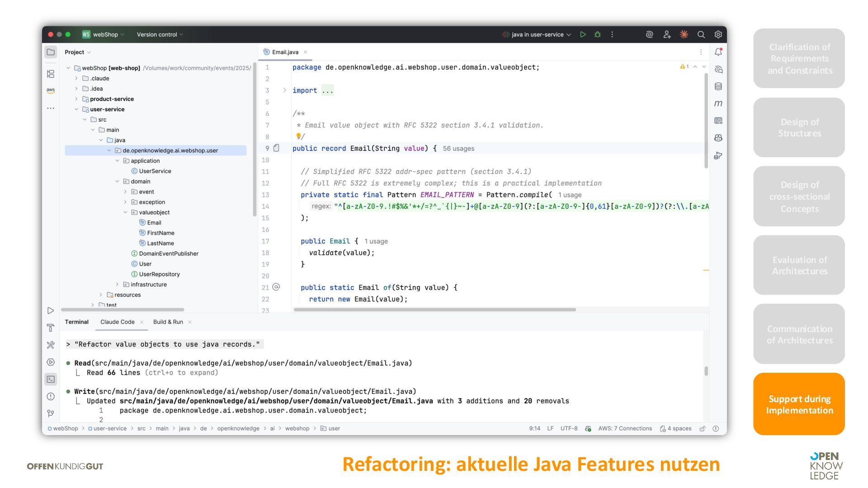Screen dimensions: 868x488
Task: Open IDE settings gear icon
Action: pyautogui.click(x=718, y=34)
